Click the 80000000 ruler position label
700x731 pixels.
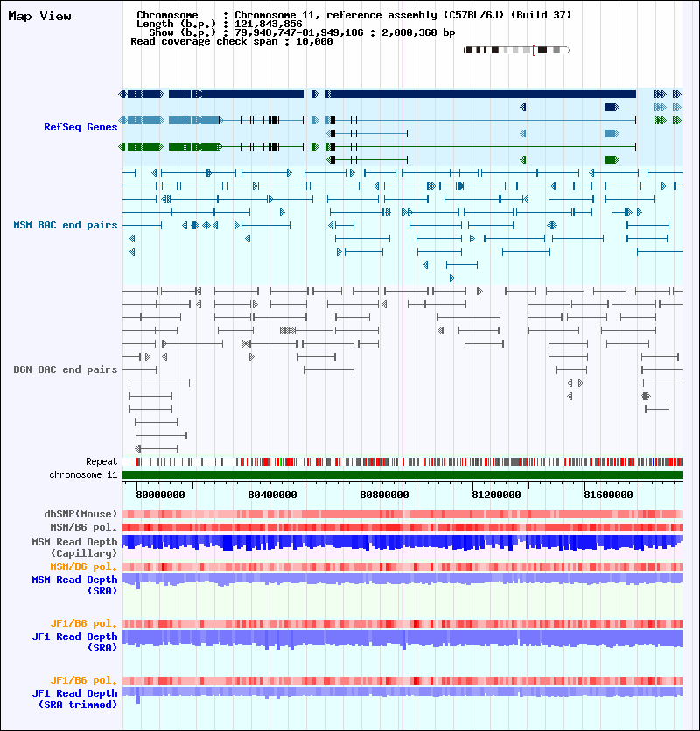tap(160, 496)
